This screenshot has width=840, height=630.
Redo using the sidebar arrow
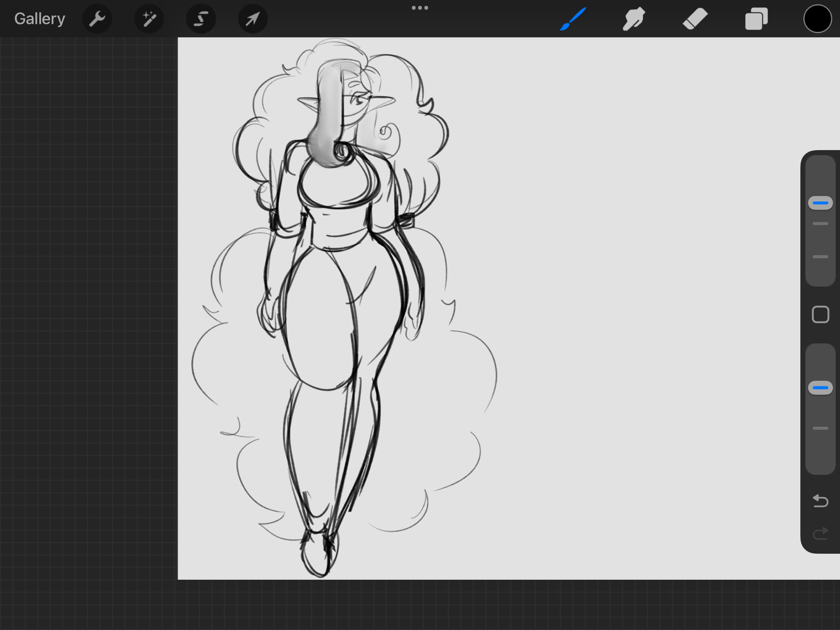point(820,534)
